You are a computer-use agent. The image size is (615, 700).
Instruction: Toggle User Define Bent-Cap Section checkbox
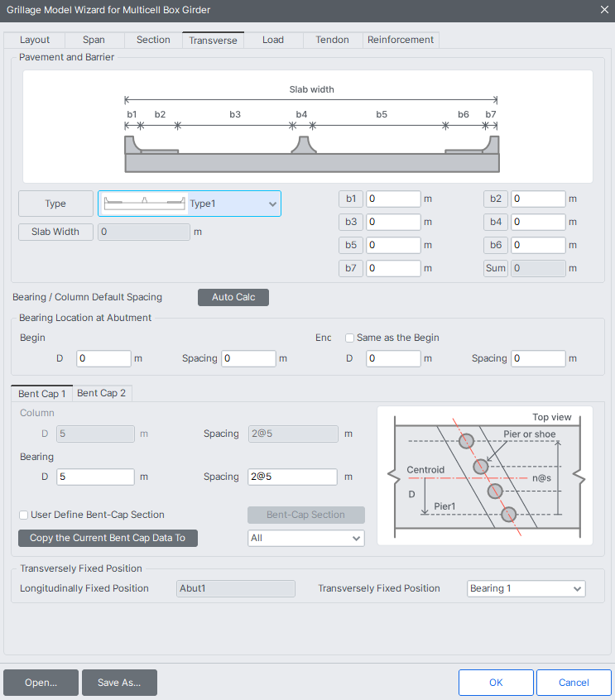[24, 515]
